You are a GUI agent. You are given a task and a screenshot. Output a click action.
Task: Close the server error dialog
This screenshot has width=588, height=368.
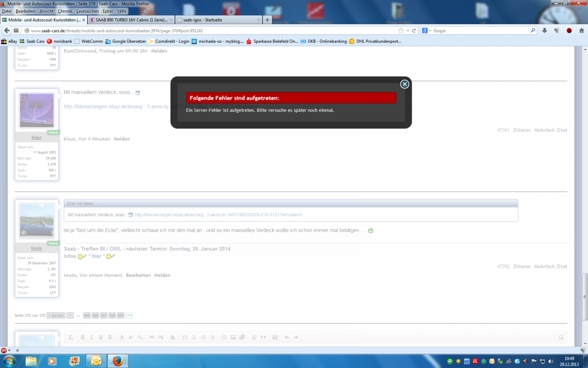(404, 84)
